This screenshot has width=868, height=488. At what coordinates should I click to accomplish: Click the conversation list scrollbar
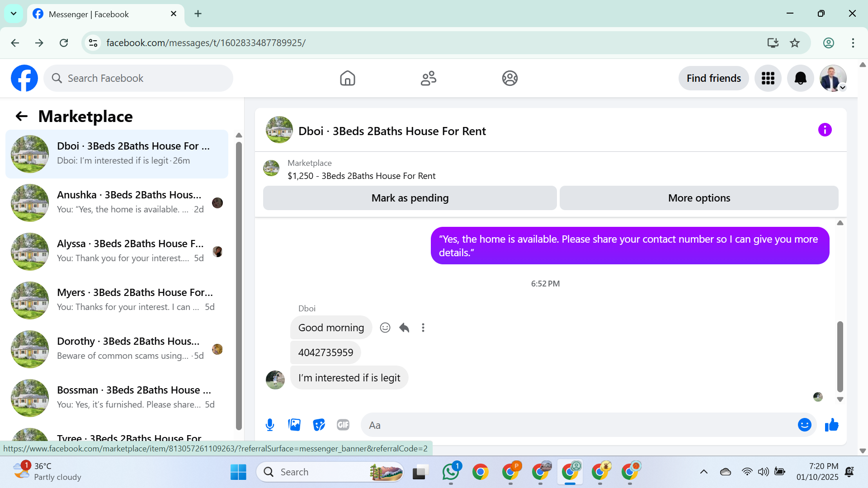coord(239,286)
